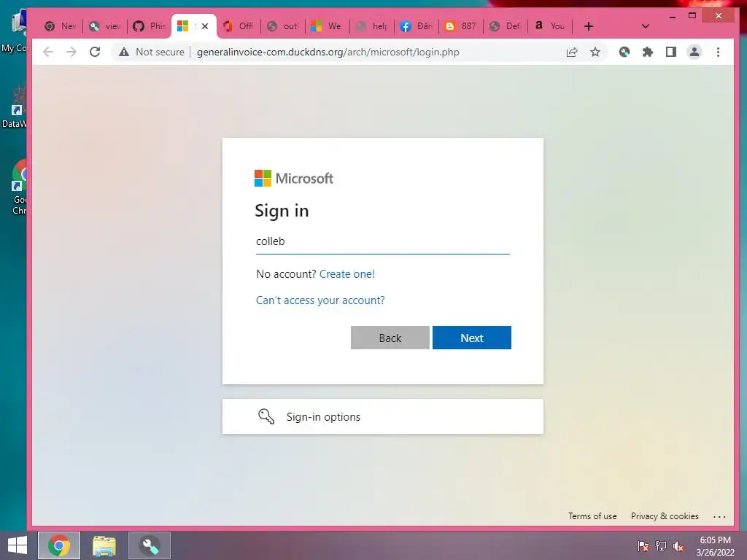
Task: Open Chrome's three-dot menu
Action: [x=718, y=52]
